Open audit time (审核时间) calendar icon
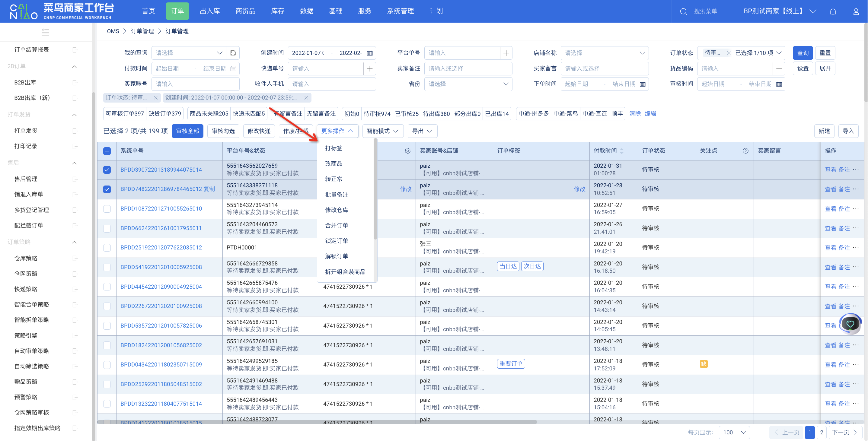 779,84
